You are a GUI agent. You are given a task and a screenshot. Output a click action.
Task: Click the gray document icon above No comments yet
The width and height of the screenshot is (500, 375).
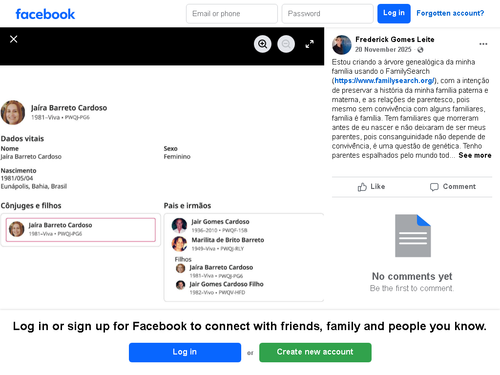click(x=413, y=236)
